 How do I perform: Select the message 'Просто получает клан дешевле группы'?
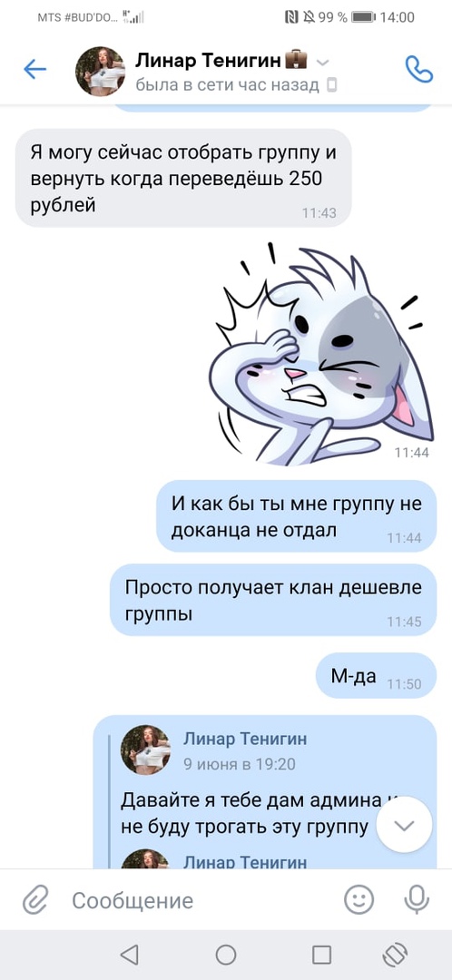pos(273,600)
